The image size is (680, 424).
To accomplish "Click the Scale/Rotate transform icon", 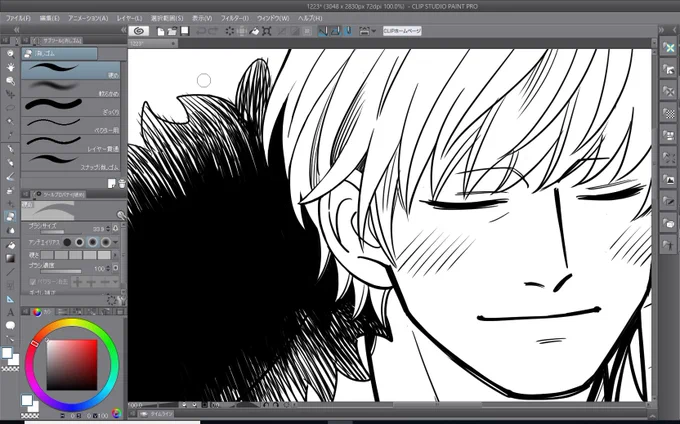I will (x=267, y=31).
